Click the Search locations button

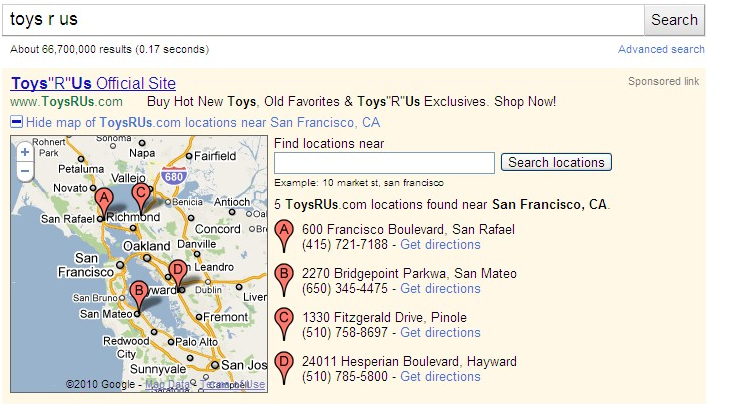point(556,162)
